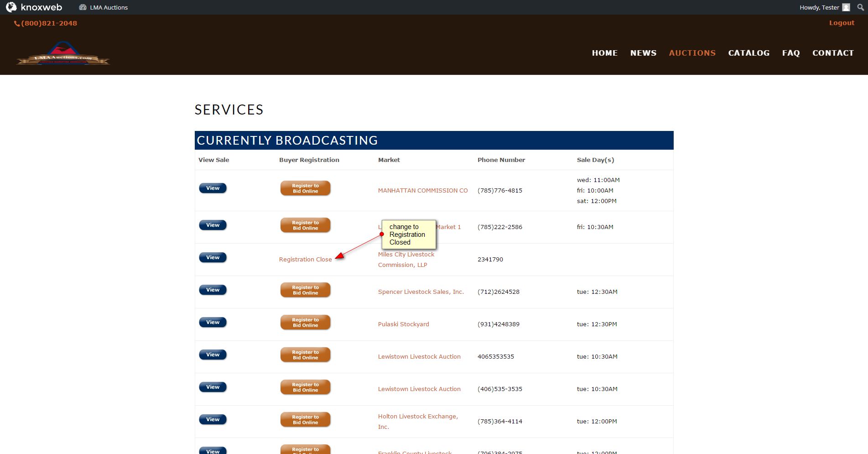View the Manhattan Commission Co sale
This screenshot has height=454, width=868.
click(x=213, y=188)
